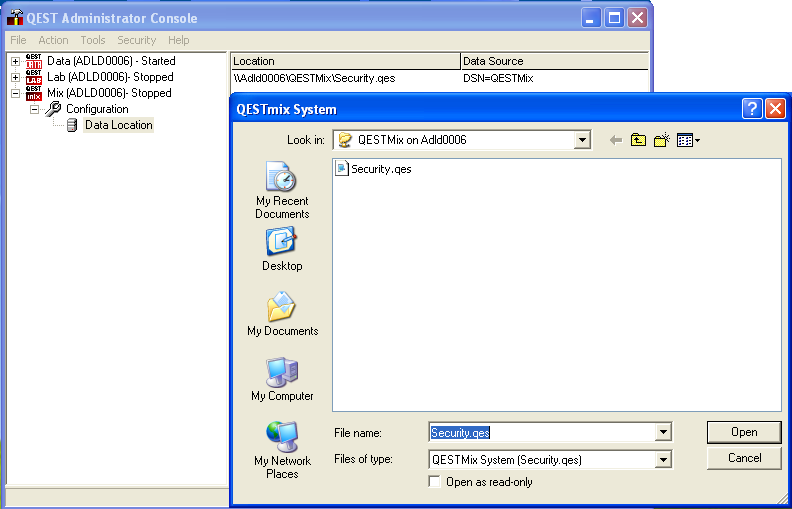This screenshot has width=792, height=509.
Task: Open the File name dropdown list
Action: 662,433
